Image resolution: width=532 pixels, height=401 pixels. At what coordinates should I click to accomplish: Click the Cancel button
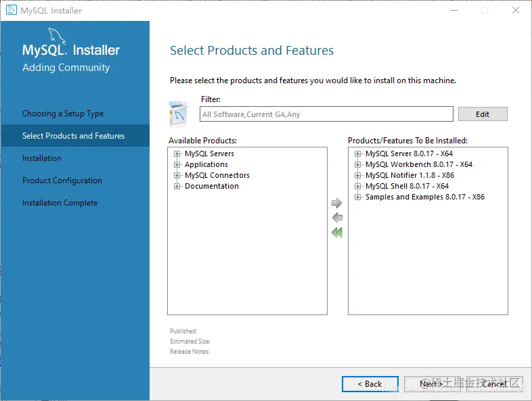click(494, 383)
